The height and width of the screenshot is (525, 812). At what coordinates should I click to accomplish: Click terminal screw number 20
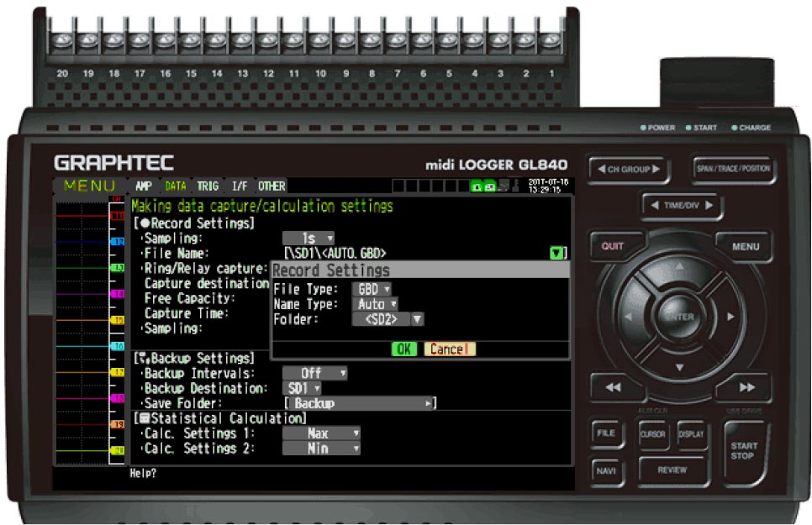pos(62,39)
